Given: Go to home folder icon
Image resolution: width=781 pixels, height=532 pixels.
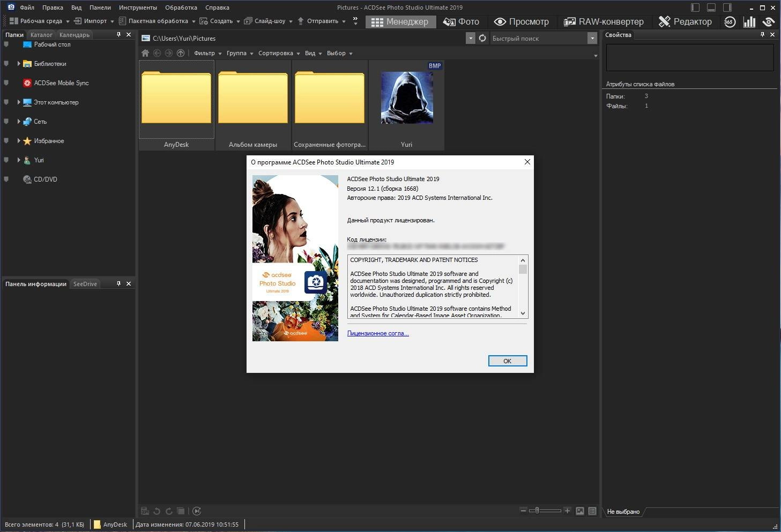Looking at the screenshot, I should (145, 53).
